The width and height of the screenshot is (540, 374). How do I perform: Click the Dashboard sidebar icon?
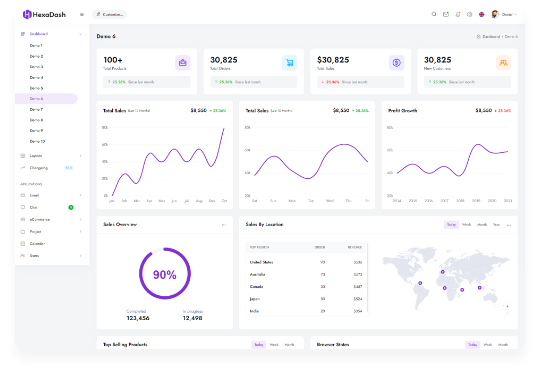click(x=23, y=34)
